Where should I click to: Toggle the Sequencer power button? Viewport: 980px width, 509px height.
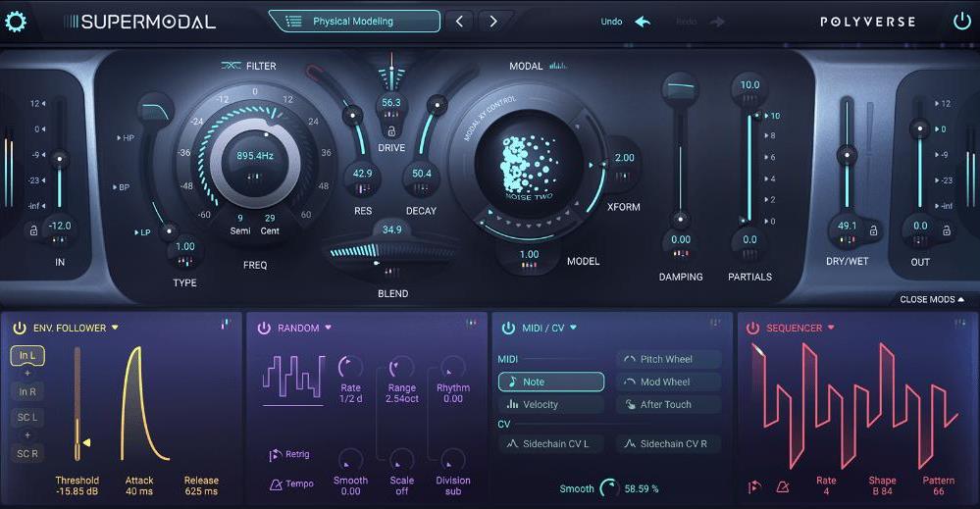coord(752,328)
